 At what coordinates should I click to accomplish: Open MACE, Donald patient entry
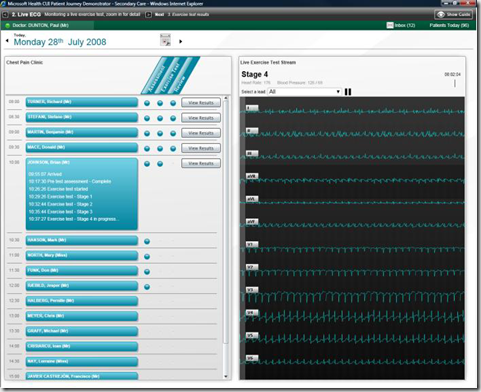click(82, 148)
